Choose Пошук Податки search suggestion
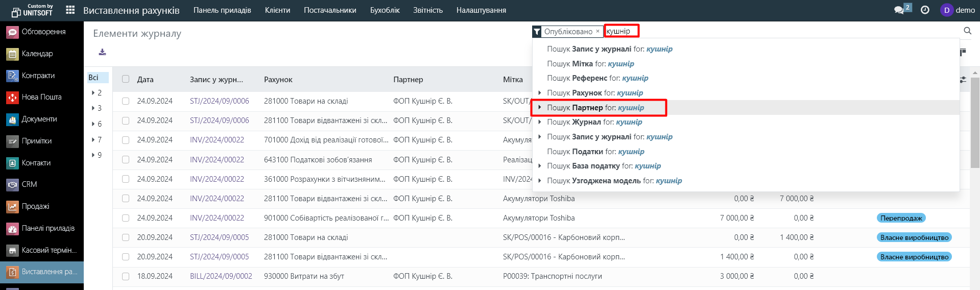This screenshot has width=980, height=290. [595, 152]
